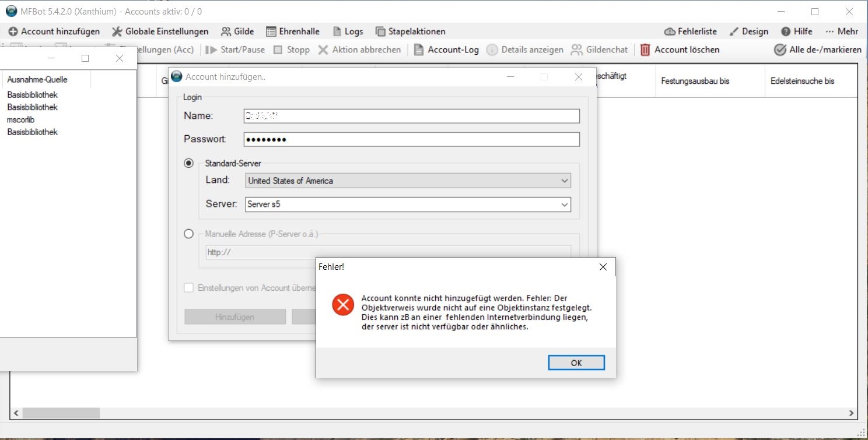Click the Ausnahme-Quelle column header
This screenshot has height=440, width=868.
(x=45, y=80)
